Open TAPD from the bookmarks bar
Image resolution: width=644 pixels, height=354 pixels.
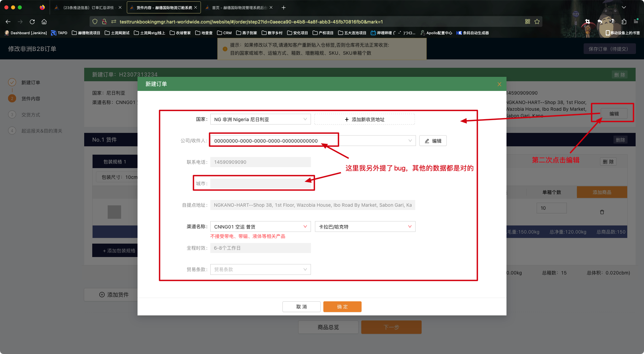[59, 33]
